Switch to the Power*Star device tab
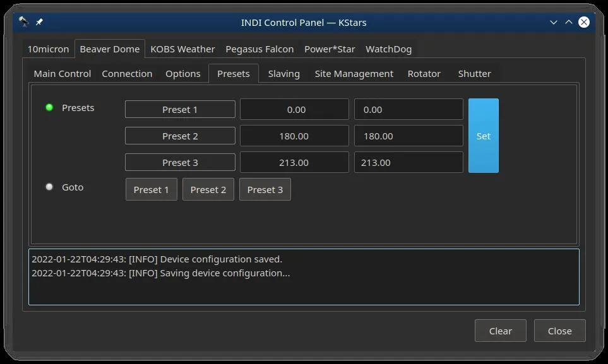 330,49
